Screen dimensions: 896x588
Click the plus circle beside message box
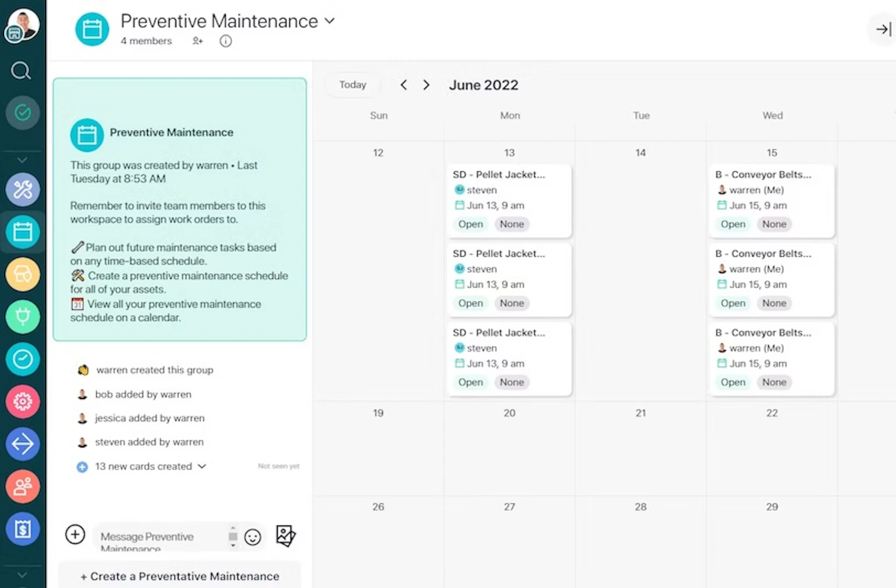pyautogui.click(x=75, y=534)
